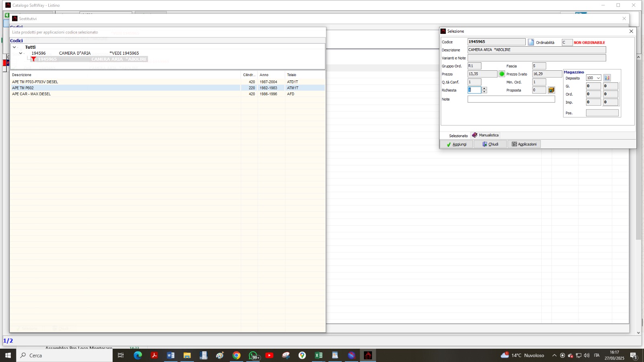
Task: Click the green price status indicator
Action: [502, 74]
